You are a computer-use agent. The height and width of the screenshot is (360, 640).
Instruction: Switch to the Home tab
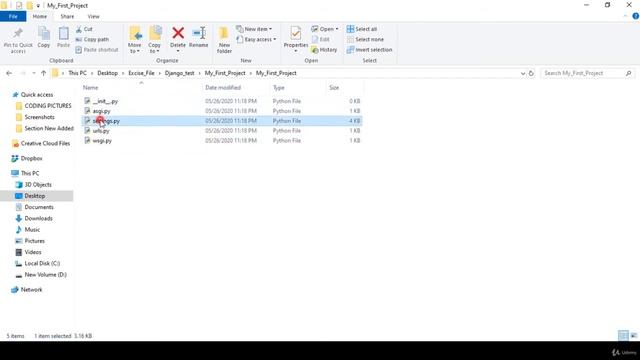pyautogui.click(x=40, y=16)
